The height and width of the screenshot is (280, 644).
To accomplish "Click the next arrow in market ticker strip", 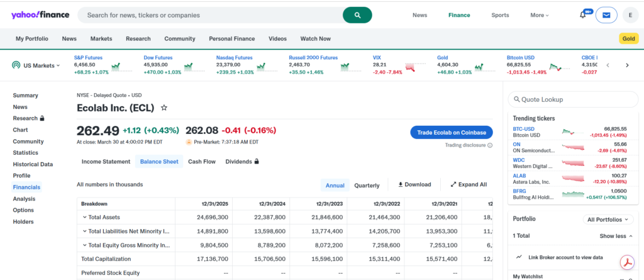I will (627, 65).
